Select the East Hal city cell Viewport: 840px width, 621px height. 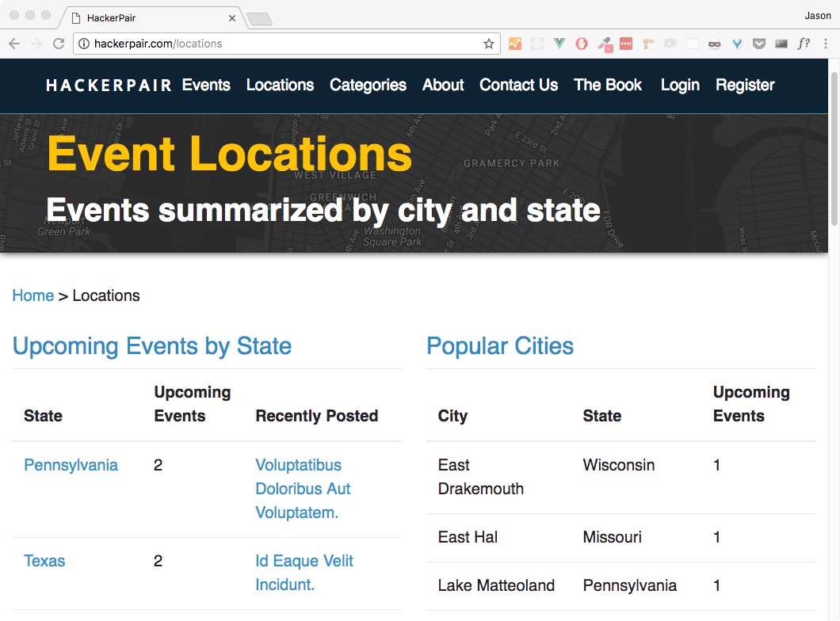point(468,538)
